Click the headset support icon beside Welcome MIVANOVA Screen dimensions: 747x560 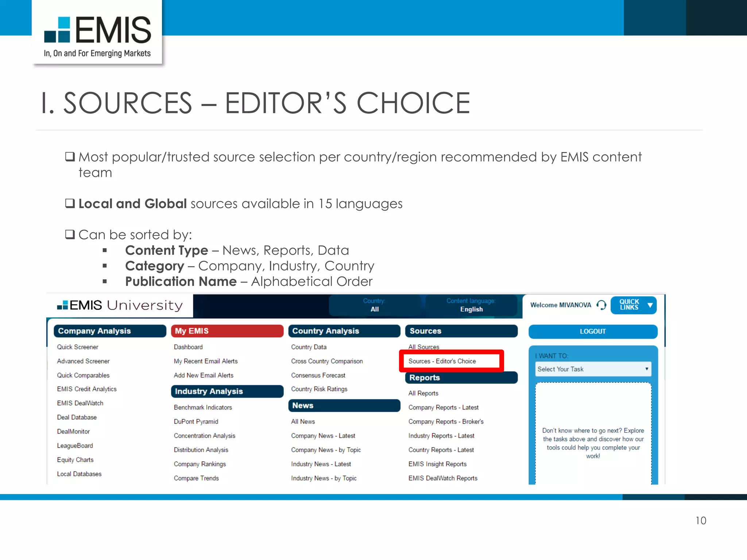coord(601,305)
